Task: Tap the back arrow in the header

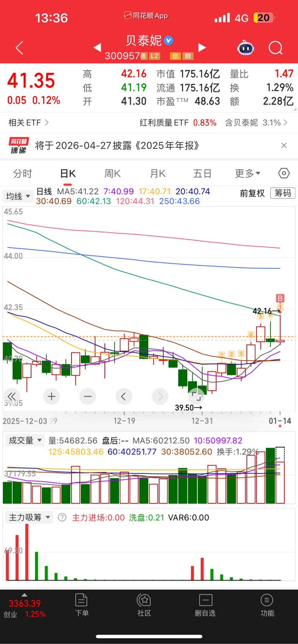Action: 19,48
